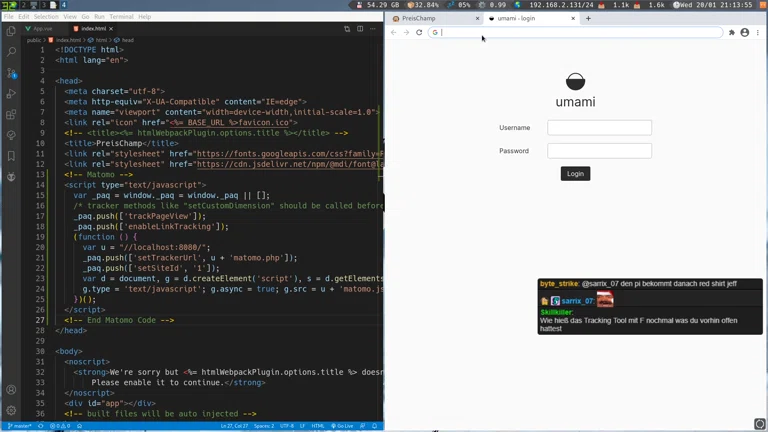Open Manage gear in activity bar
768x432 pixels.
[x=11, y=410]
